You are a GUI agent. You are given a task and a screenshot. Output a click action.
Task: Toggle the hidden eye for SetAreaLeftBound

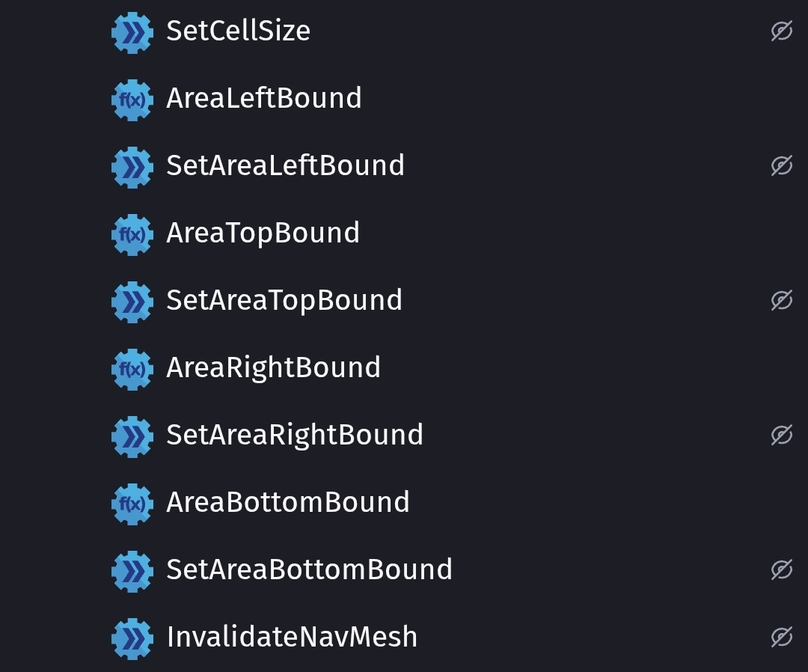[x=781, y=165]
